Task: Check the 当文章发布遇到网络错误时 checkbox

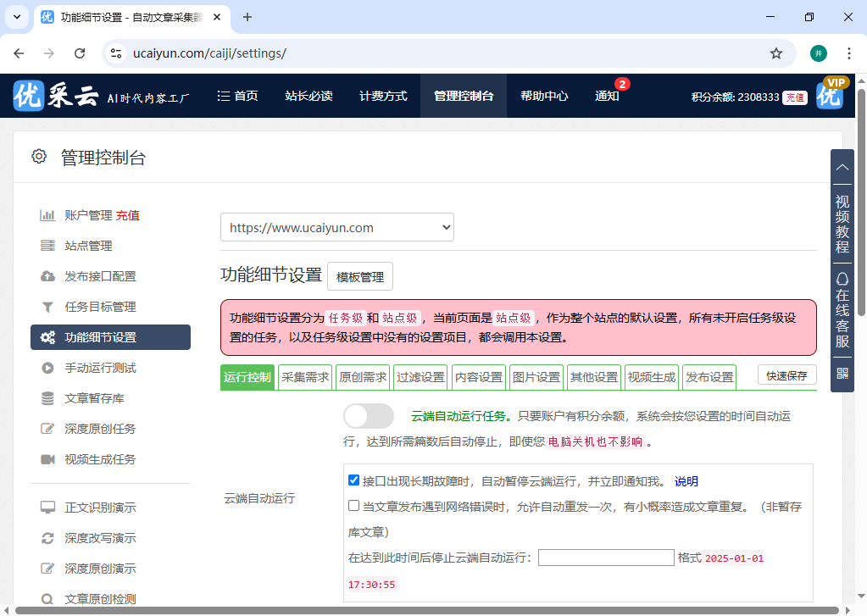Action: click(353, 506)
